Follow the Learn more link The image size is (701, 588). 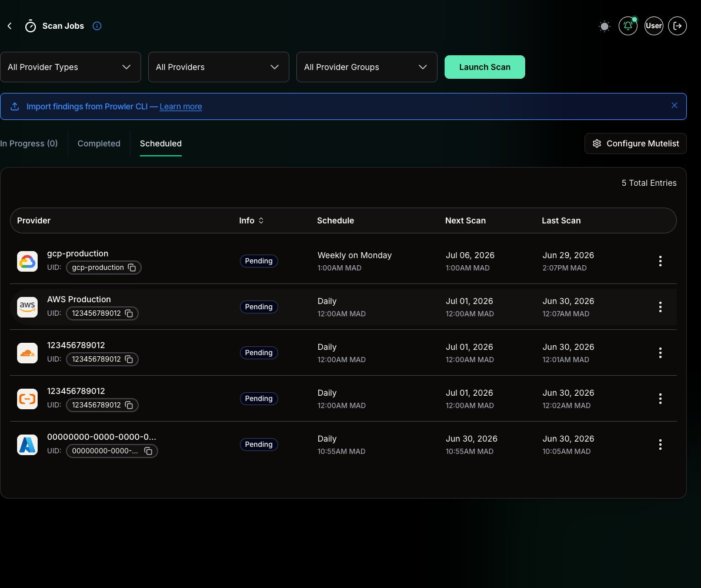181,106
